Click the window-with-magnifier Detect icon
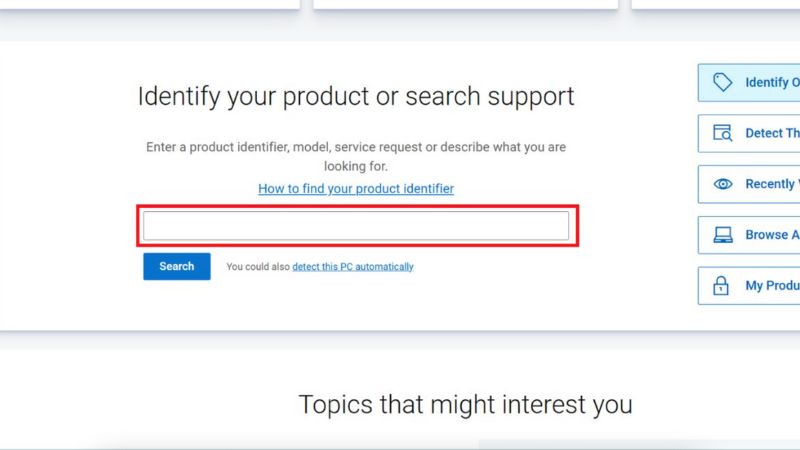 (722, 133)
